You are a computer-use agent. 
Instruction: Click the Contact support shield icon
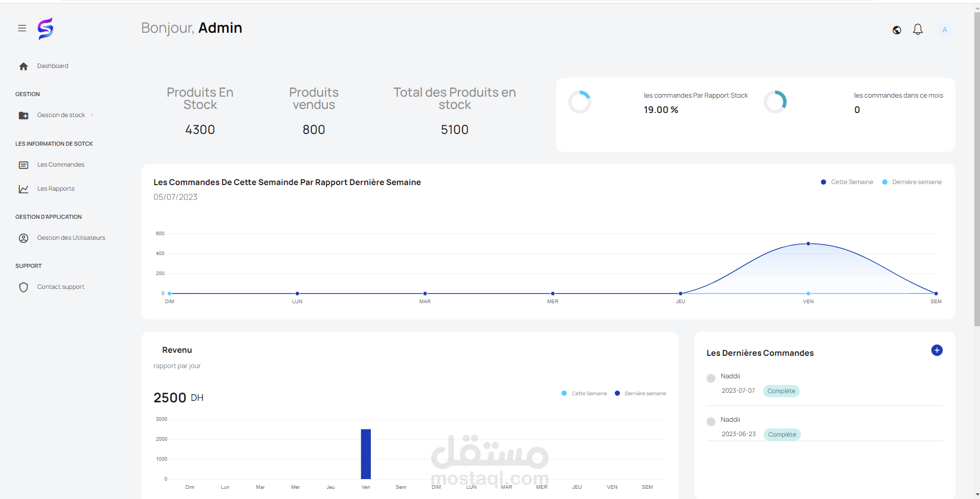(24, 287)
